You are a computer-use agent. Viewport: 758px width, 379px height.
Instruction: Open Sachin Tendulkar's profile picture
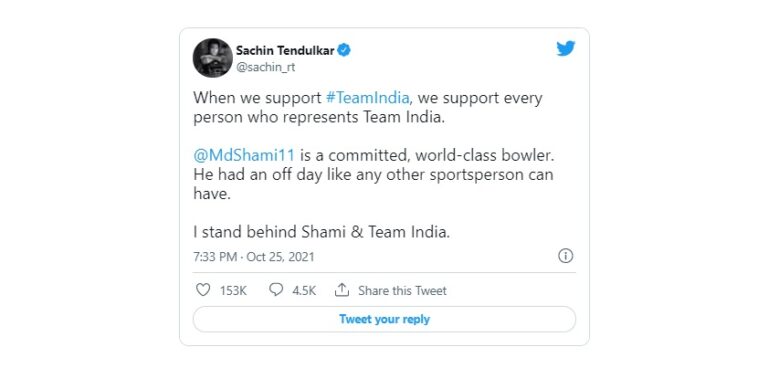coord(213,58)
